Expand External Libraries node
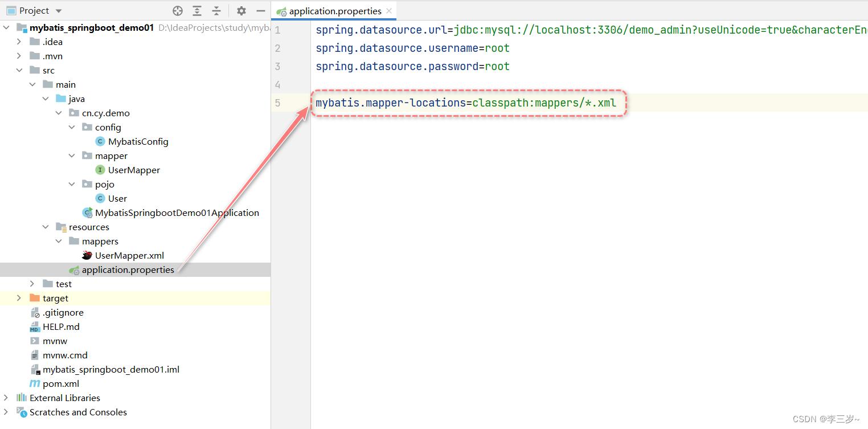868x429 pixels. coord(6,398)
